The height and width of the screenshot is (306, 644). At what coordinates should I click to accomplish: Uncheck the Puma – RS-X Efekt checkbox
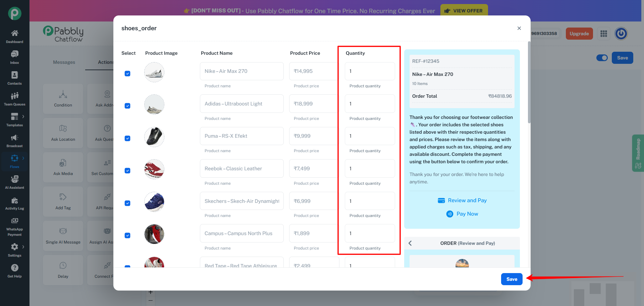[x=127, y=138]
